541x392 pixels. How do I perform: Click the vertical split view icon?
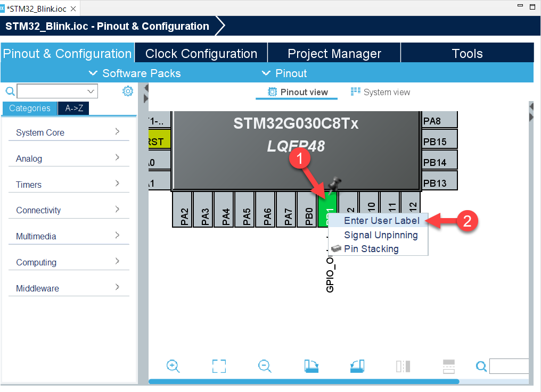403,366
